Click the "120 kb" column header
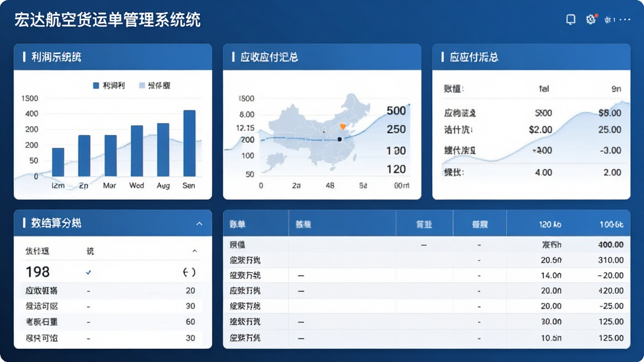 [550, 224]
